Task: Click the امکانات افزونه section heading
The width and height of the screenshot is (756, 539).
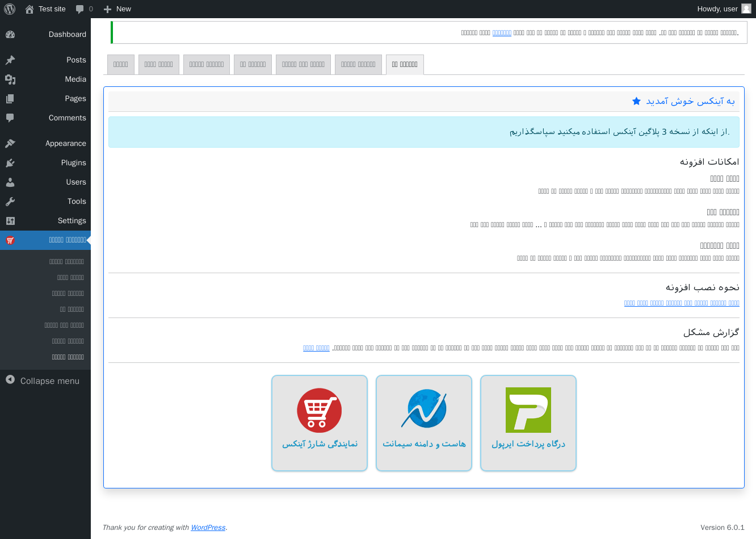Action: point(709,162)
